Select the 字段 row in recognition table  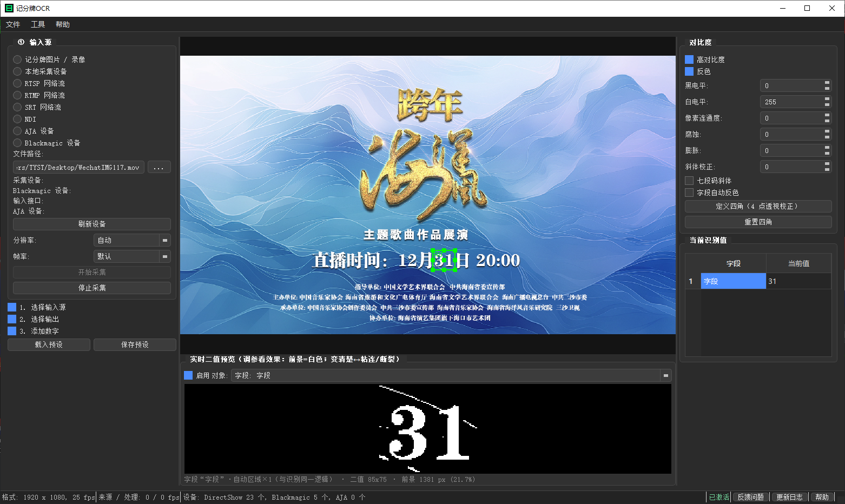(734, 281)
